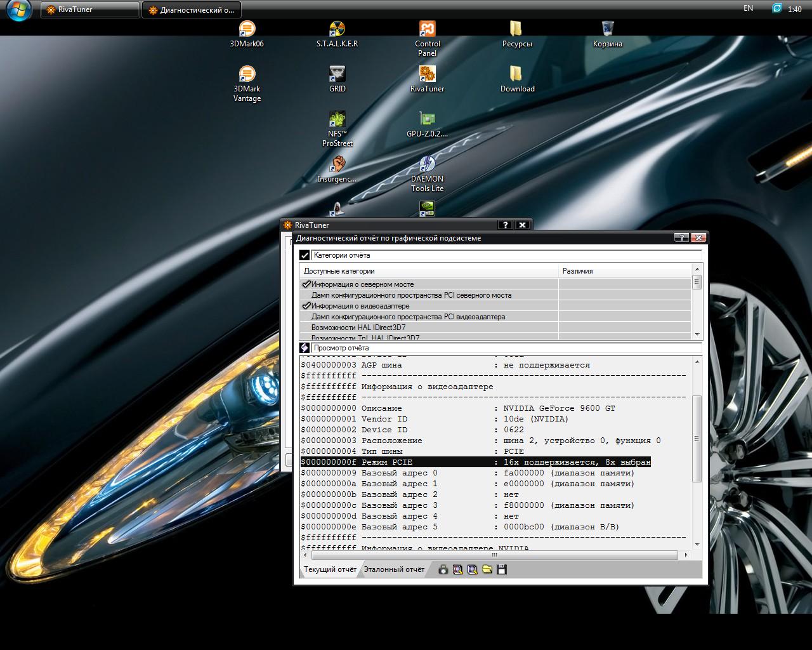Click the yellow folder open icon in report toolbar
Viewport: 812px width, 650px height.
tap(487, 569)
